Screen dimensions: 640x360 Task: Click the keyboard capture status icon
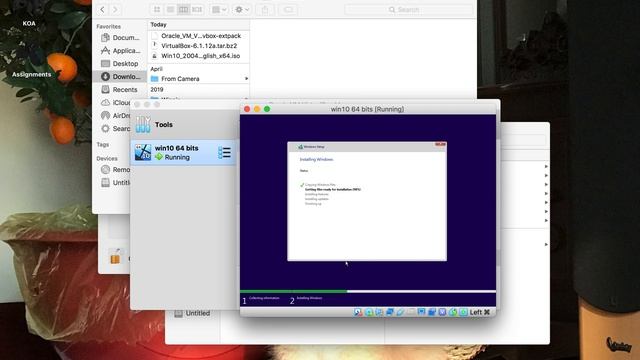(463, 312)
